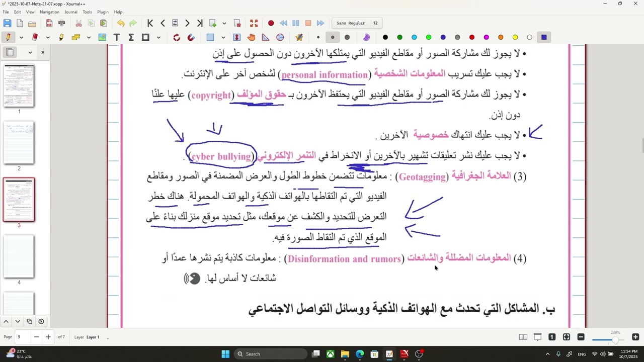The width and height of the screenshot is (644, 362).
Task: Open the sidebar view selector dropdown
Action: pos(30,52)
